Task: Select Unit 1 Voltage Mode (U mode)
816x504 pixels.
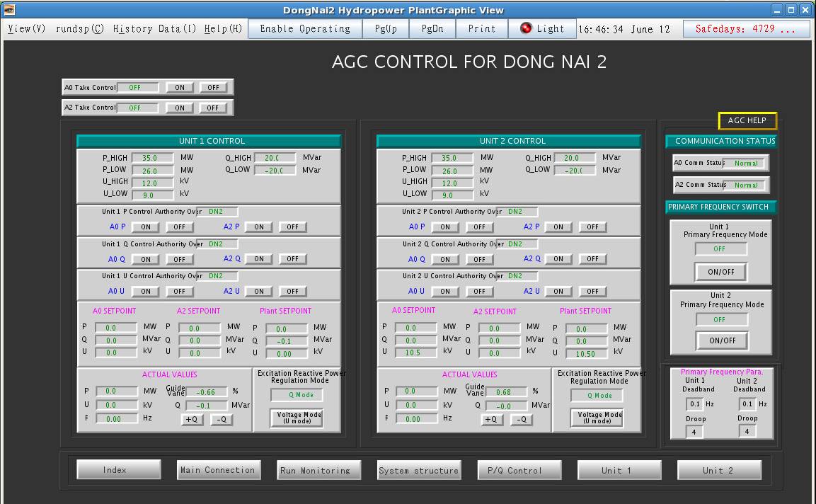Action: point(297,418)
